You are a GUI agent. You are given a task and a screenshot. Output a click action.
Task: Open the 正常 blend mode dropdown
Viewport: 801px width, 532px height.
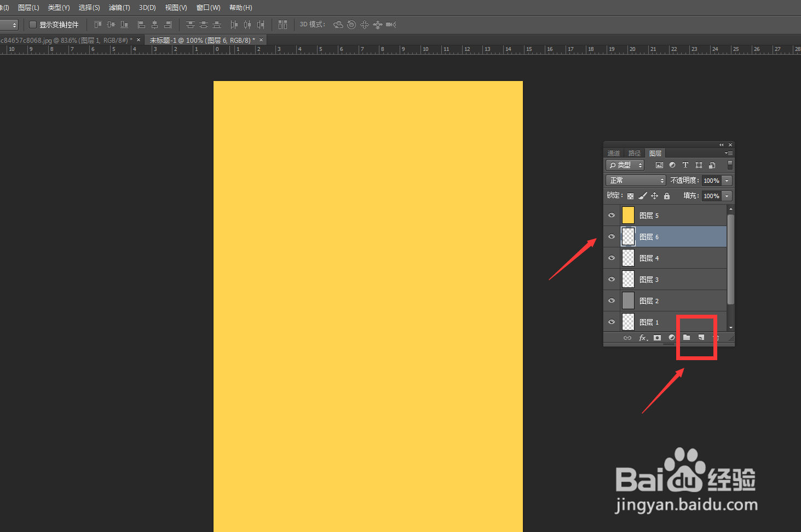click(x=636, y=180)
